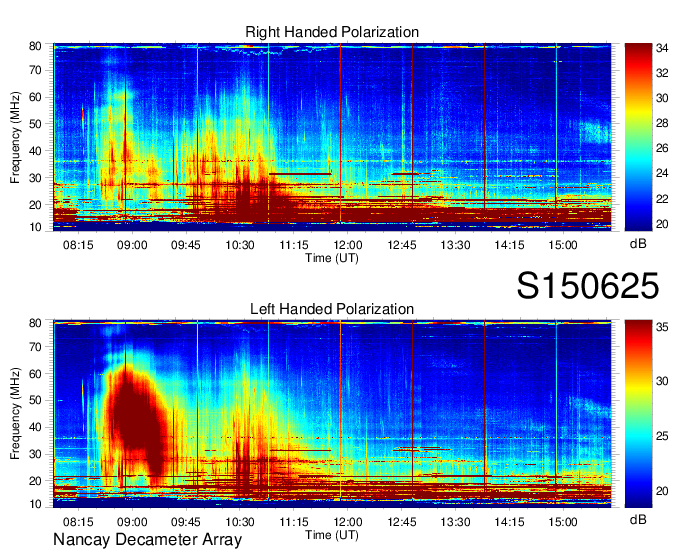Click the 25 label on the bottom color bar
Viewport: 680px width, 552px height.
[x=662, y=436]
